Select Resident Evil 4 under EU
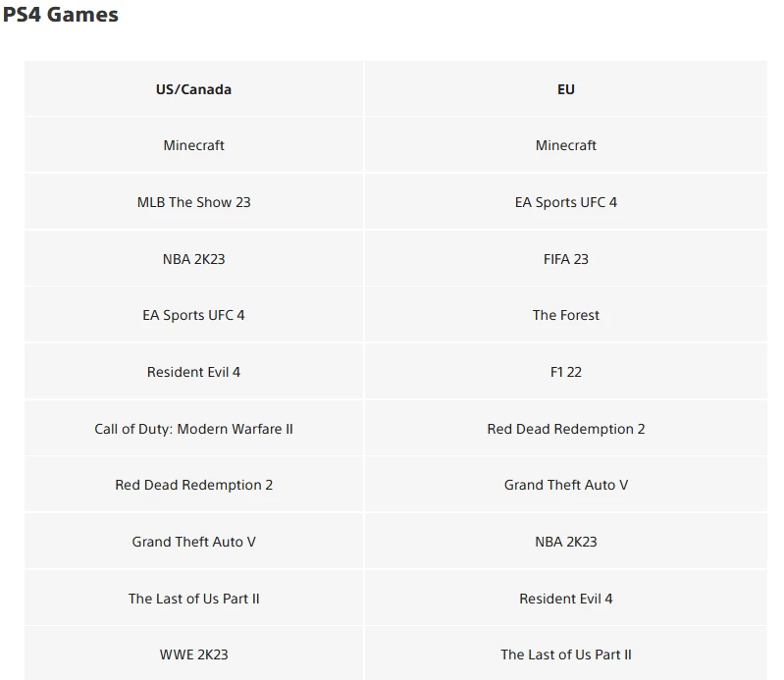 point(565,599)
